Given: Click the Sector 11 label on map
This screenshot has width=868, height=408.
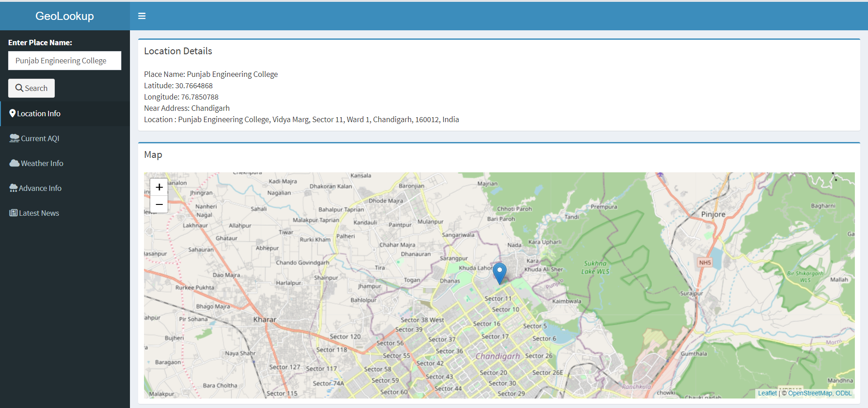Looking at the screenshot, I should pos(498,299).
